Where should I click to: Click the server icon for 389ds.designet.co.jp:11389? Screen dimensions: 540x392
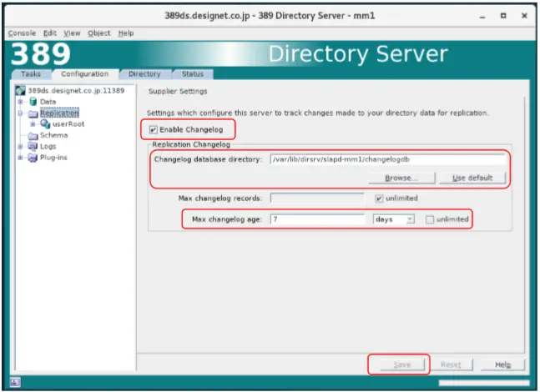[x=20, y=90]
